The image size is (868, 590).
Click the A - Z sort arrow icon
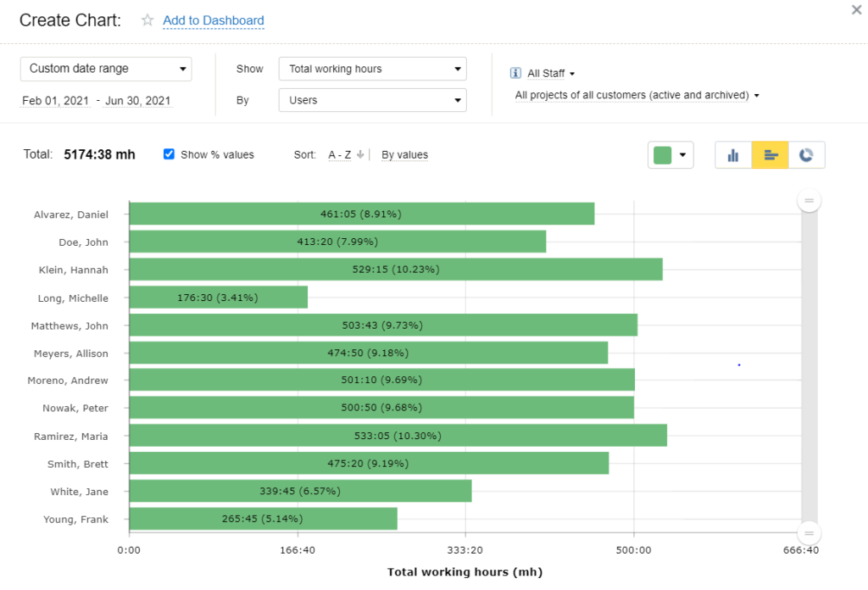(x=360, y=155)
